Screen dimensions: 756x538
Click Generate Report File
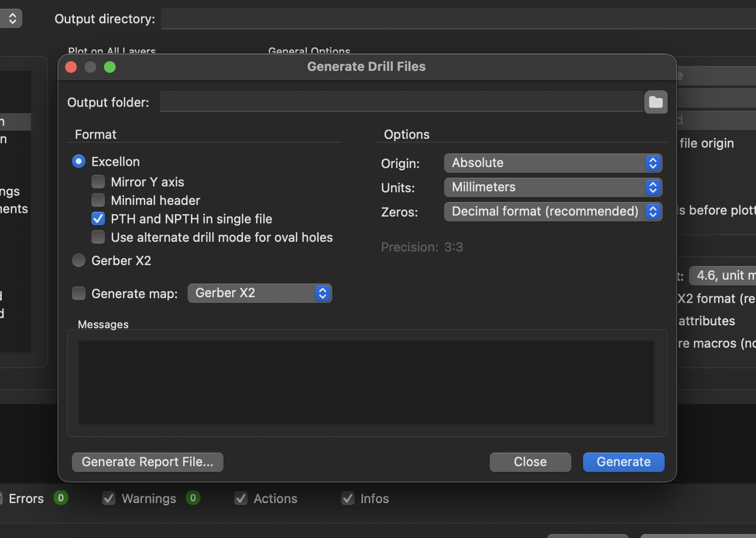tap(147, 462)
